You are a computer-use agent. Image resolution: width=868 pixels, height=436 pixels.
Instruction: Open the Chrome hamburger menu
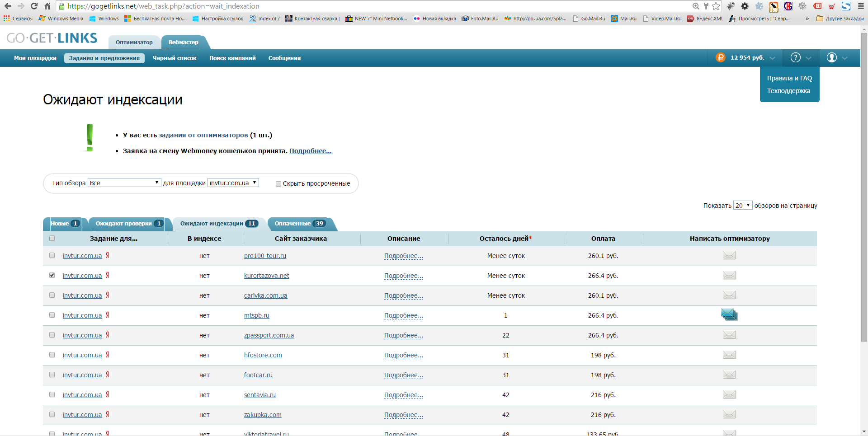coord(861,6)
